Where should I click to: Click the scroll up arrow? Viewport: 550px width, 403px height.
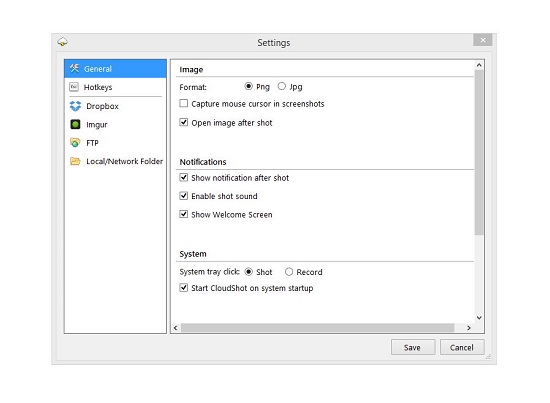click(479, 65)
